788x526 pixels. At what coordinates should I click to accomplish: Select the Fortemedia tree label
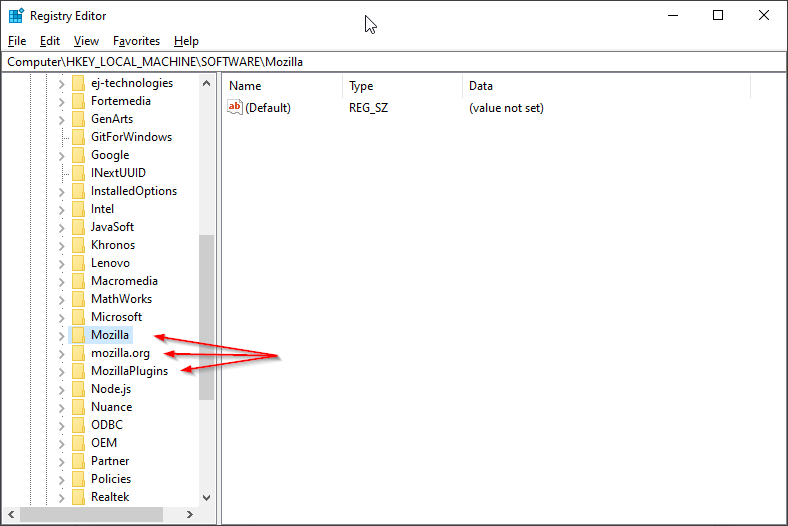tap(121, 101)
